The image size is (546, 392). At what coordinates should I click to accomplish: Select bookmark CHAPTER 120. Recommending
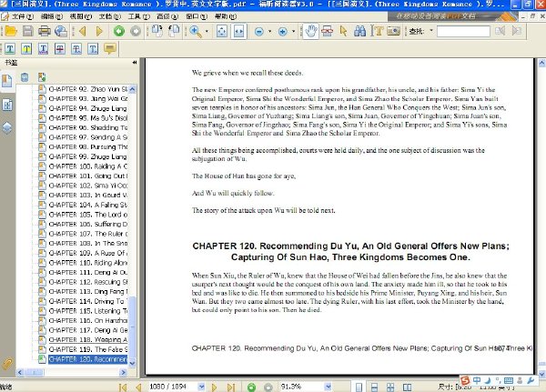[87, 359]
